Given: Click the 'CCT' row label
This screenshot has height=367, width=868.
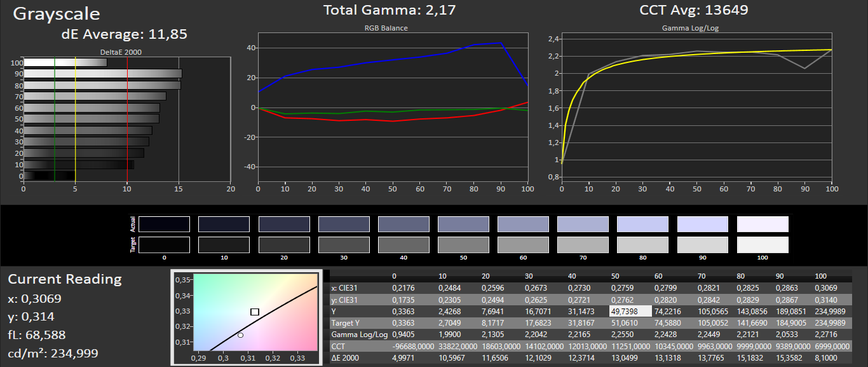Looking at the screenshot, I should 338,346.
